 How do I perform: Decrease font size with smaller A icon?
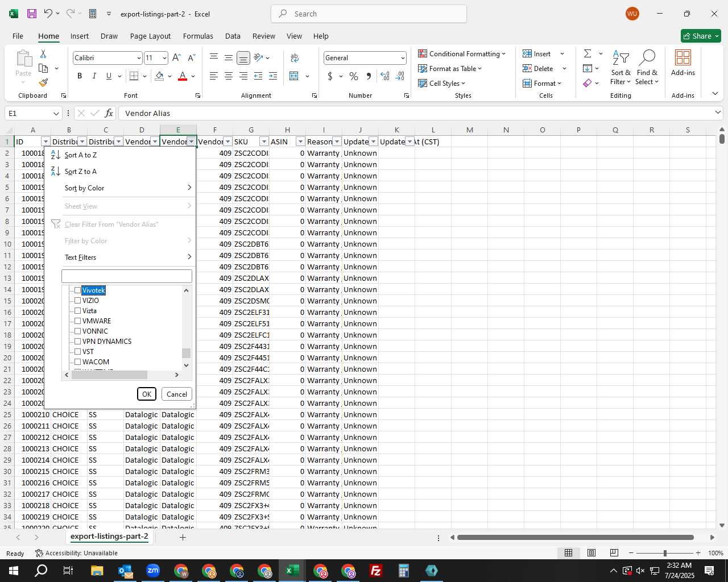tap(191, 58)
